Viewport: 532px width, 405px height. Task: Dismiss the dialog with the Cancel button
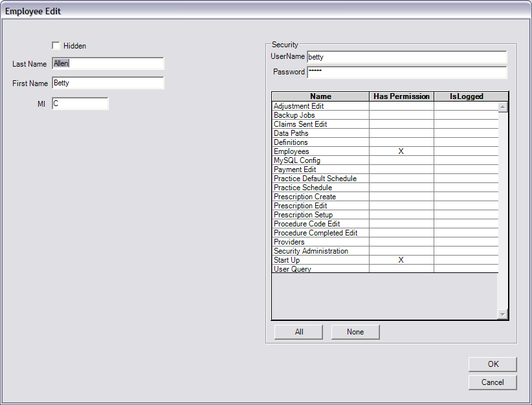[x=493, y=382]
